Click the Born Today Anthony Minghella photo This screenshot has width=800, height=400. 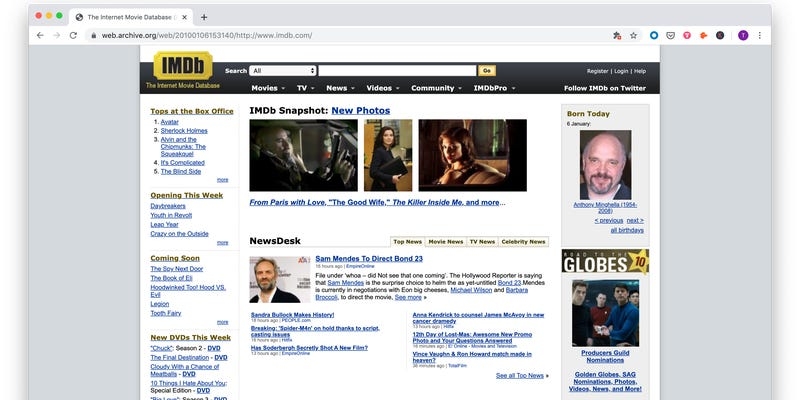coord(605,165)
